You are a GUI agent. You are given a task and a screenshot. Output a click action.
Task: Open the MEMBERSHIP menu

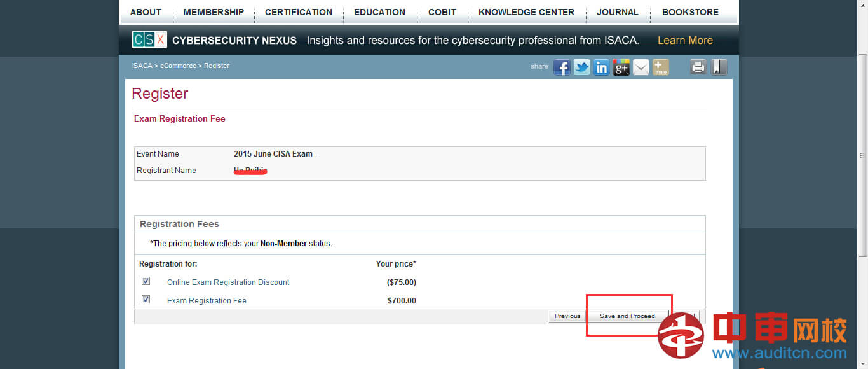214,12
